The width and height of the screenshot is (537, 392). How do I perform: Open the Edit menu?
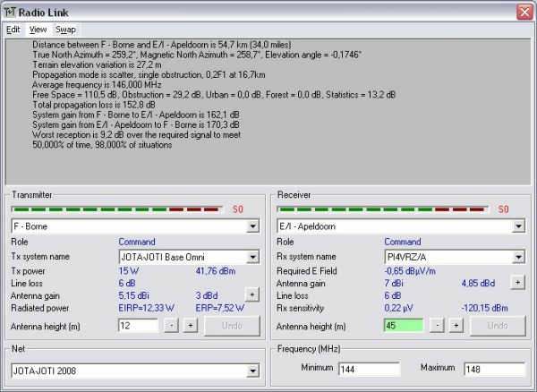click(x=13, y=30)
